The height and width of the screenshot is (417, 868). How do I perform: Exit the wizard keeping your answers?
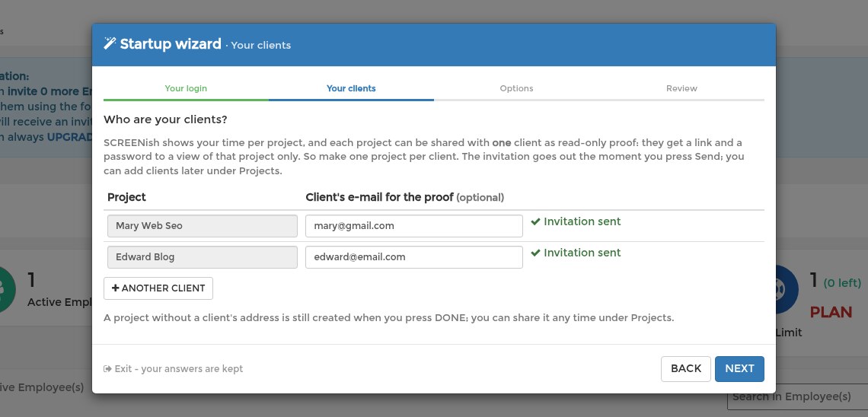tap(174, 369)
